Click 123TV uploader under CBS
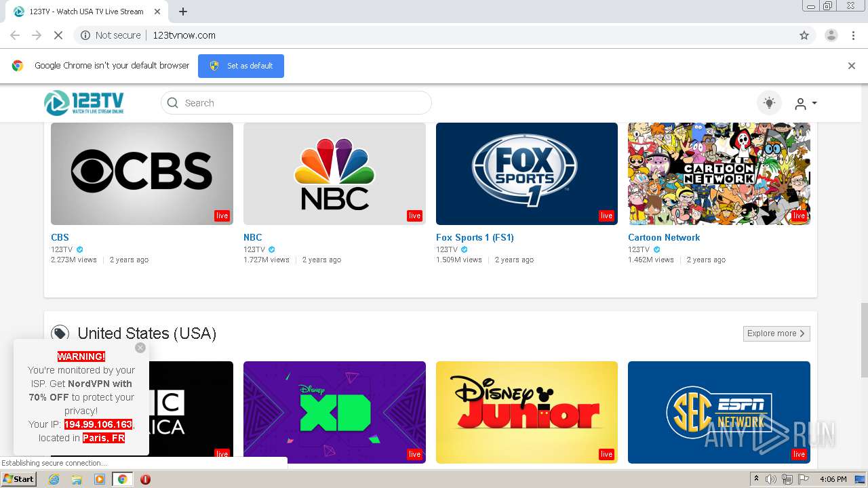 pos(62,249)
